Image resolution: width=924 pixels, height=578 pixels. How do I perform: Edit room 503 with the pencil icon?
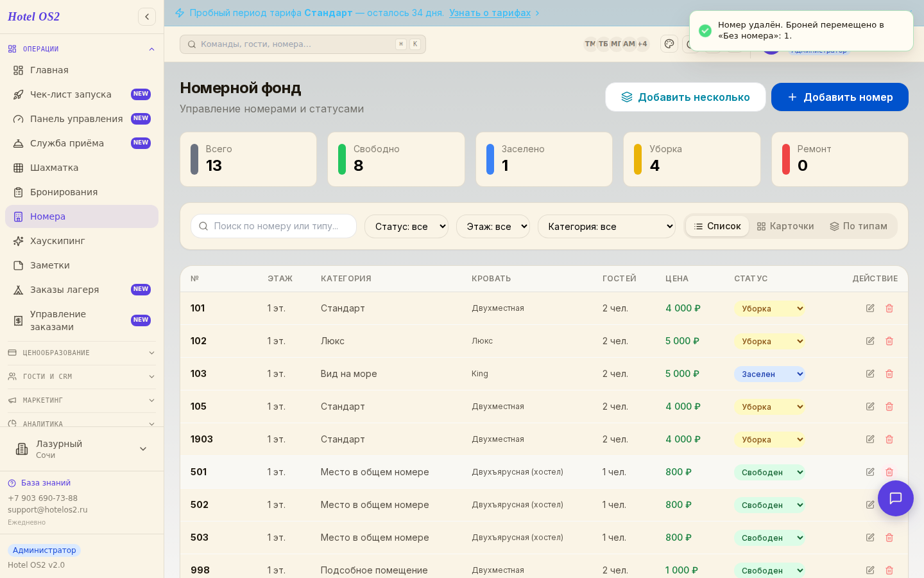tap(870, 538)
